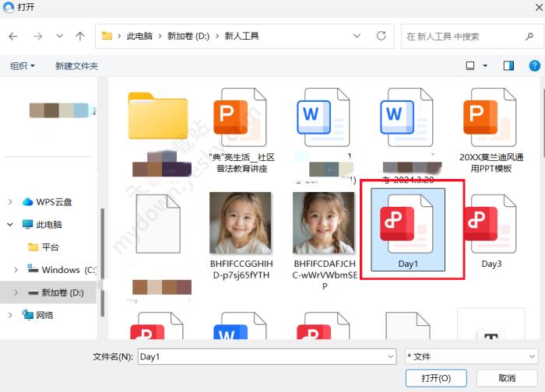Click the 取消 button

click(x=506, y=378)
